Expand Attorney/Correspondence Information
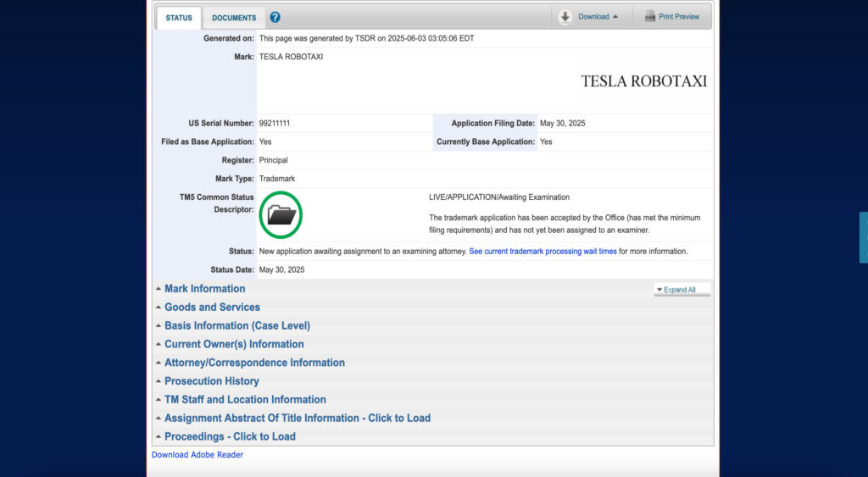868x477 pixels. point(254,363)
